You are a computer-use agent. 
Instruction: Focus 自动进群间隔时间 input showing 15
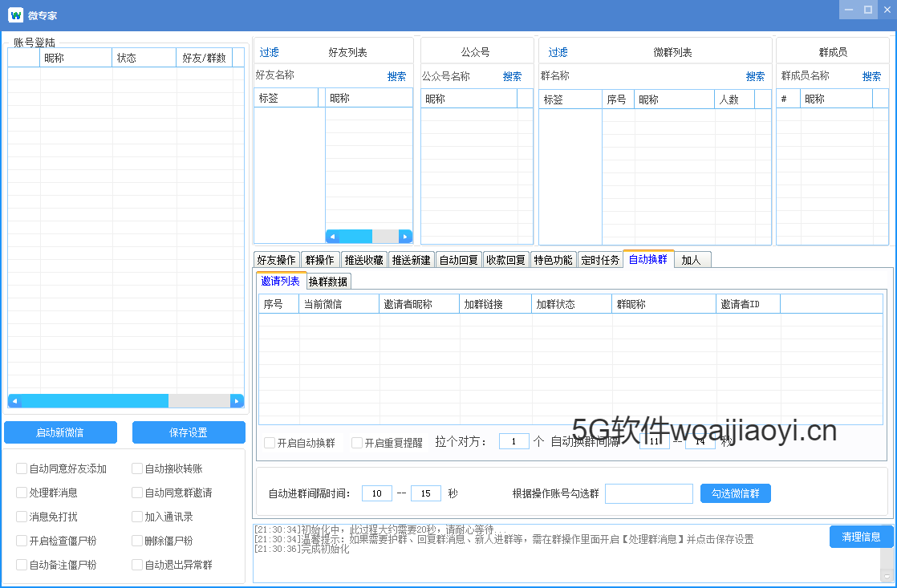point(425,493)
